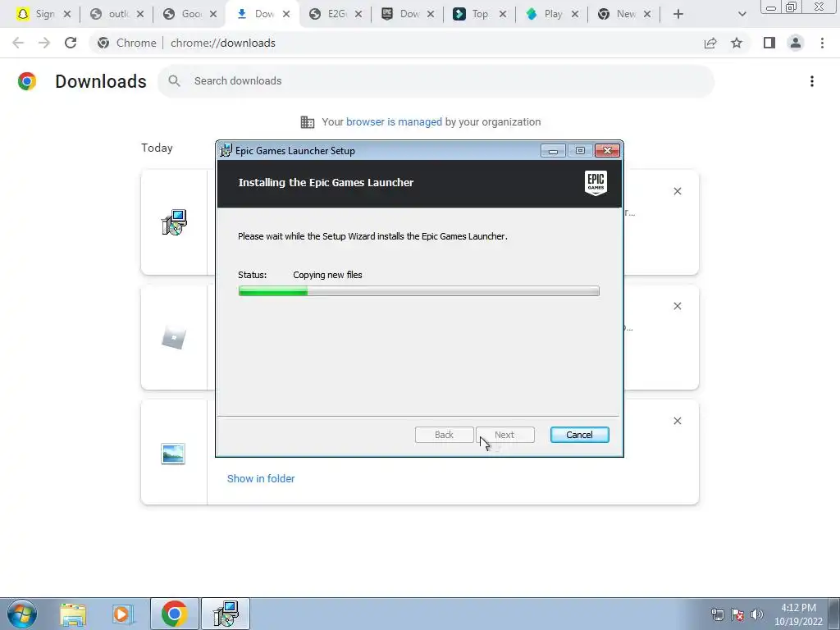Open a new browser tab
This screenshot has height=630, width=840.
coord(678,15)
